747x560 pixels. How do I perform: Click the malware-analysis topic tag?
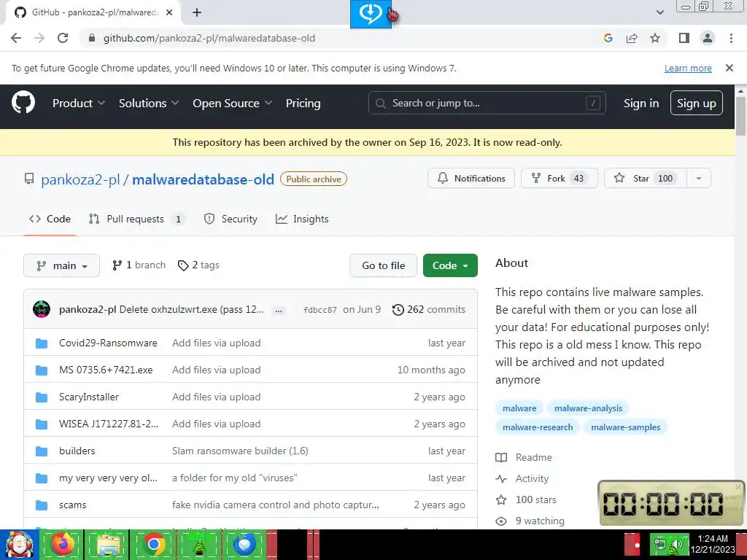click(589, 408)
